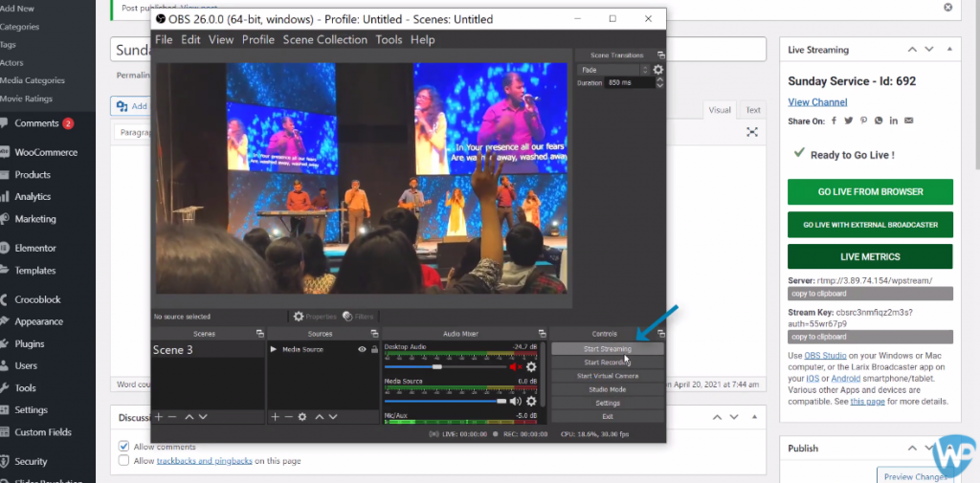
Task: Switch to the Text editor tab
Action: tap(753, 110)
